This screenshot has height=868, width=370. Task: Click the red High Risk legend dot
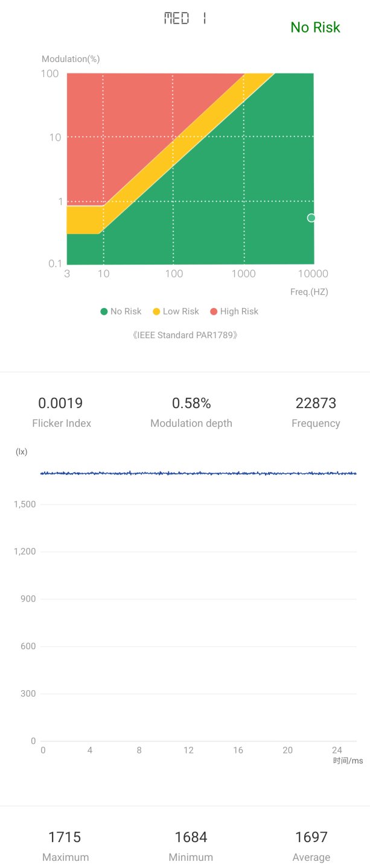point(214,312)
